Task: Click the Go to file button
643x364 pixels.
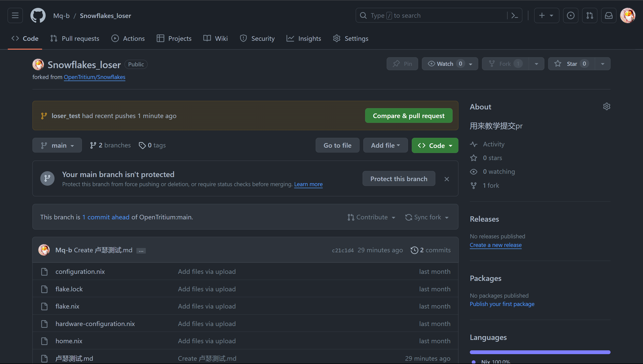Action: pos(337,145)
